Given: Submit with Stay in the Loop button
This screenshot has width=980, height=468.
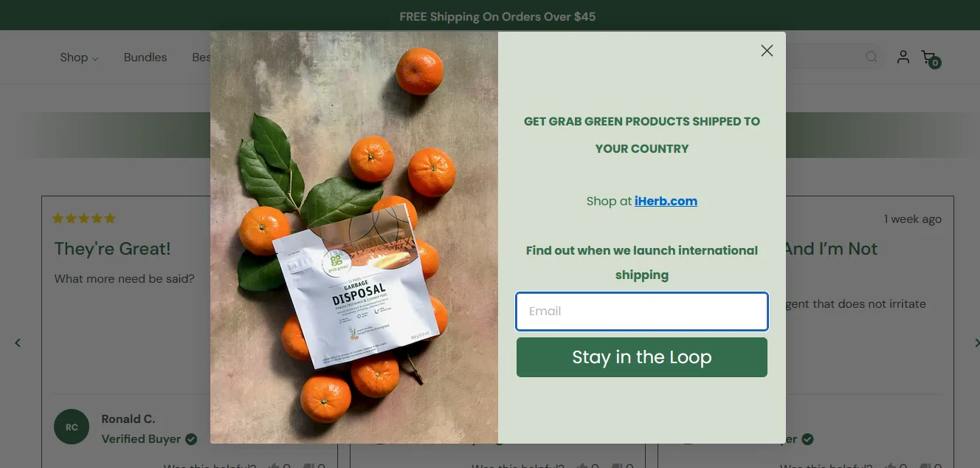Looking at the screenshot, I should 642,357.
